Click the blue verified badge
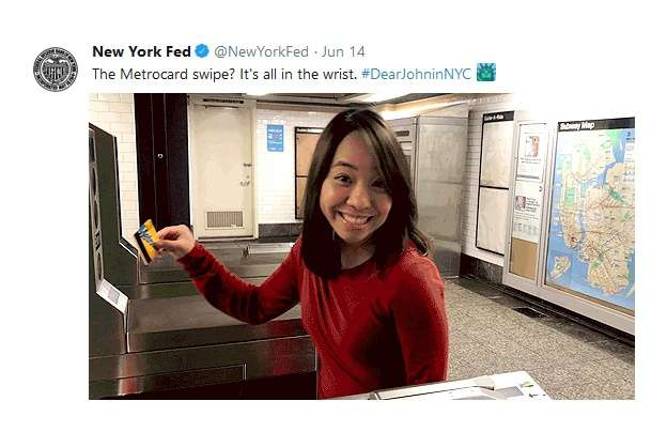Viewport: 667px width, 432px height. 202,51
